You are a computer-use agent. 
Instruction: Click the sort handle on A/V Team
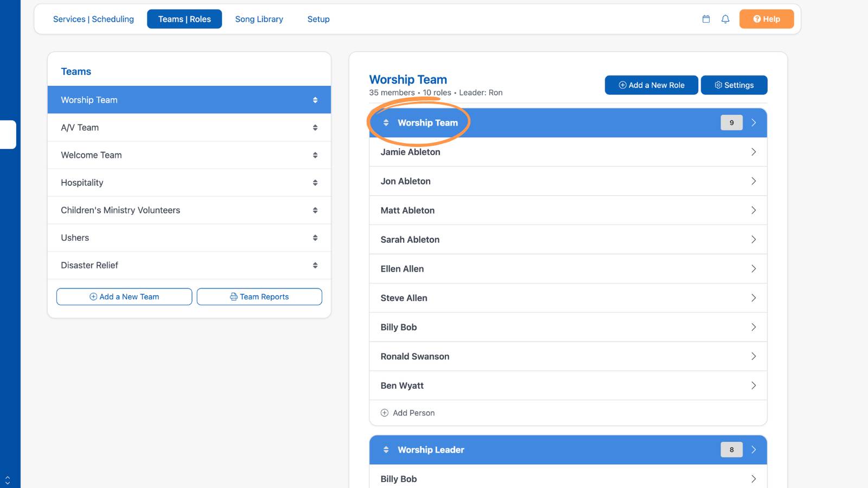coord(315,127)
